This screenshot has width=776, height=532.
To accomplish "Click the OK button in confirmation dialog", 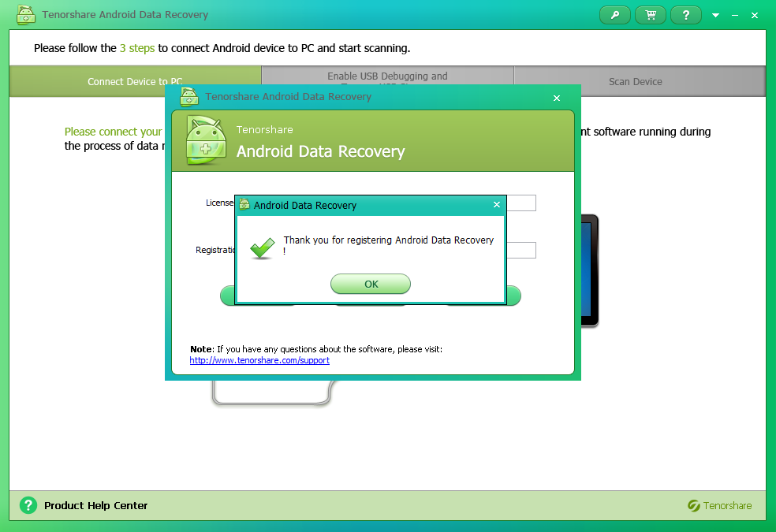I will pos(371,284).
